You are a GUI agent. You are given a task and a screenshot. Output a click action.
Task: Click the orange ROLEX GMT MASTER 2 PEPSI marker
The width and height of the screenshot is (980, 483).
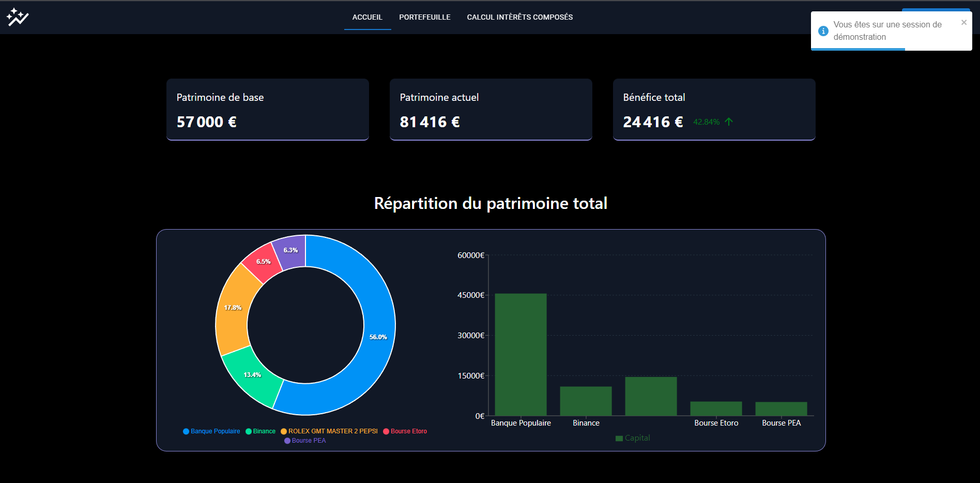coord(284,431)
